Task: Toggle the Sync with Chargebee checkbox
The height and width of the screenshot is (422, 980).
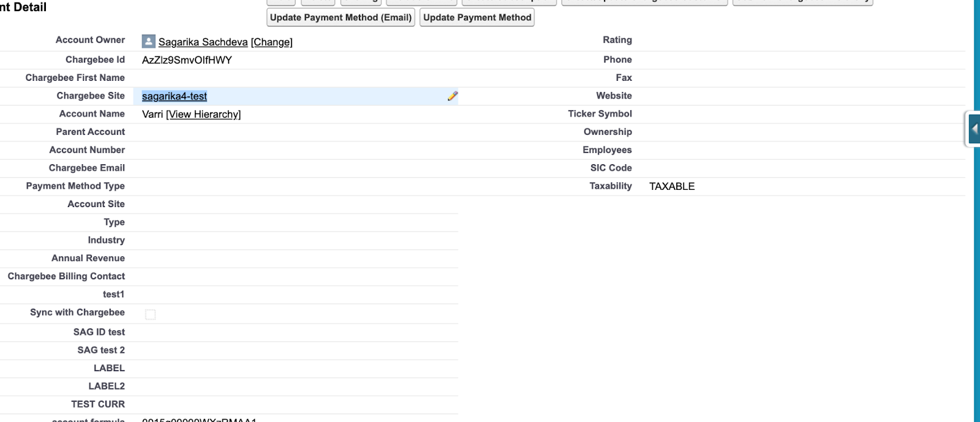Action: [151, 314]
